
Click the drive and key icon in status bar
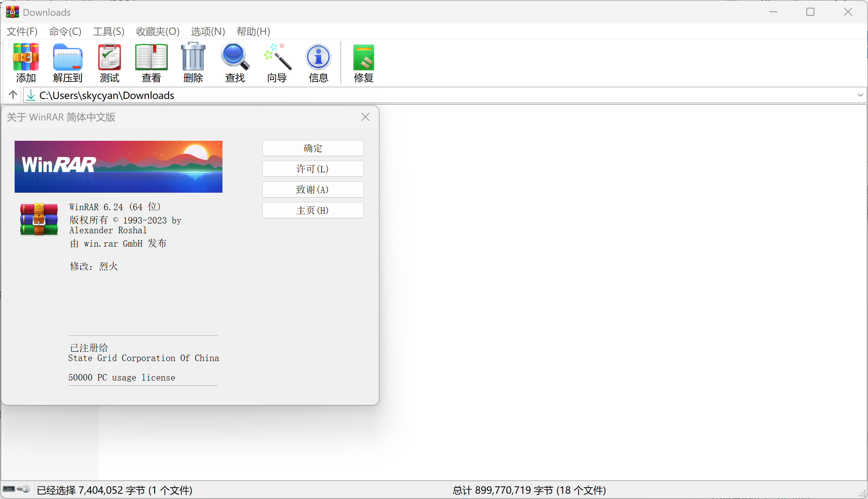[x=16, y=489]
